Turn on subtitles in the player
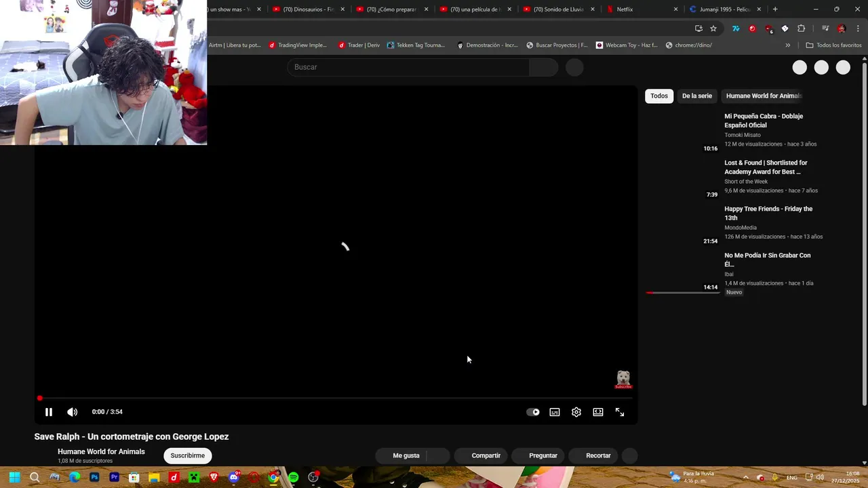The height and width of the screenshot is (488, 868). [x=555, y=412]
